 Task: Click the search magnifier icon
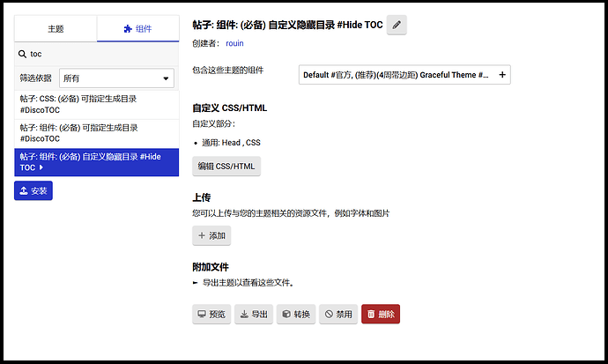tap(23, 54)
